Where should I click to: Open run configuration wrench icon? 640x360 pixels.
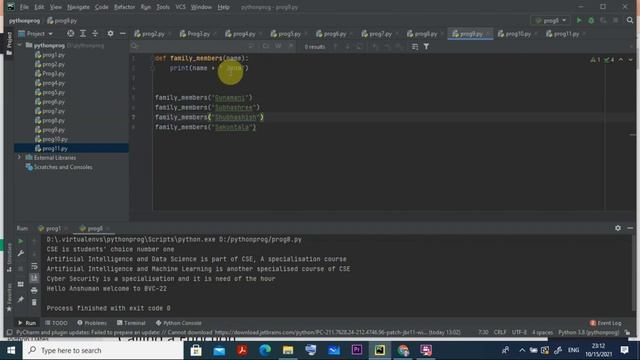tap(20, 253)
